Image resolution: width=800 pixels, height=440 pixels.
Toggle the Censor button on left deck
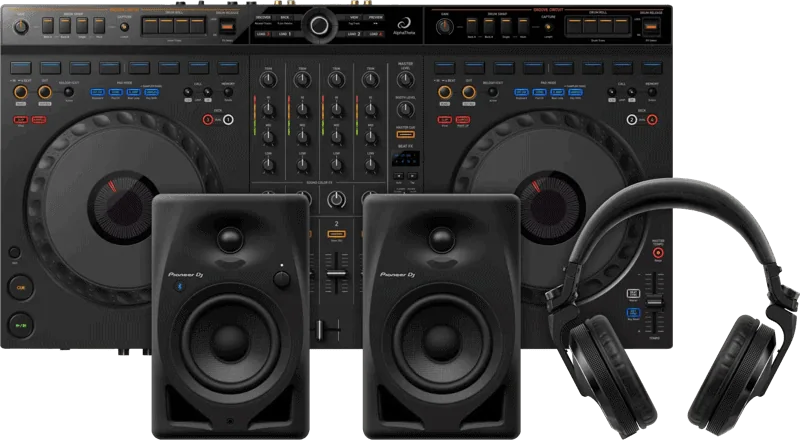point(39,120)
